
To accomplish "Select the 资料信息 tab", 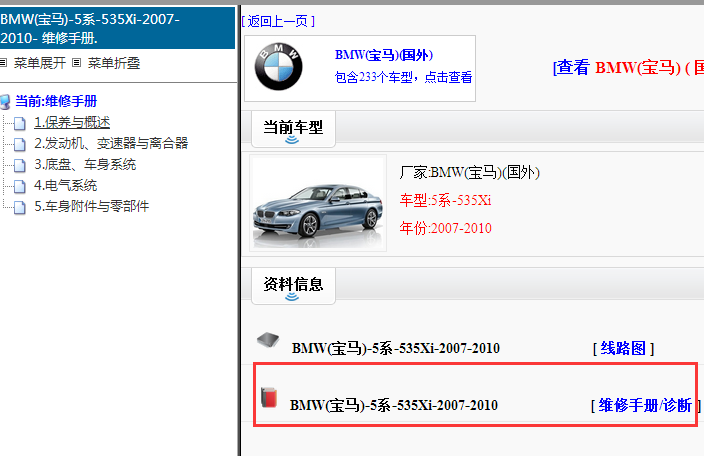I will point(293,286).
